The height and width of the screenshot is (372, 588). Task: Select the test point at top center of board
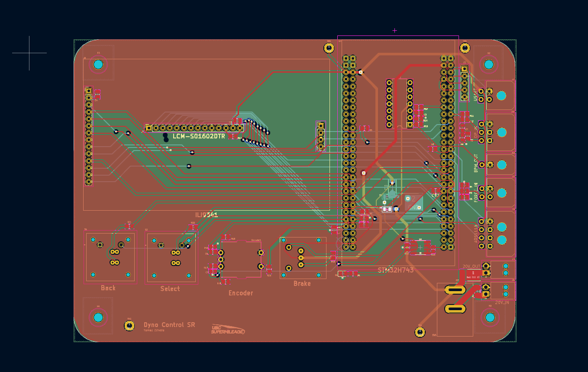pyautogui.click(x=329, y=48)
